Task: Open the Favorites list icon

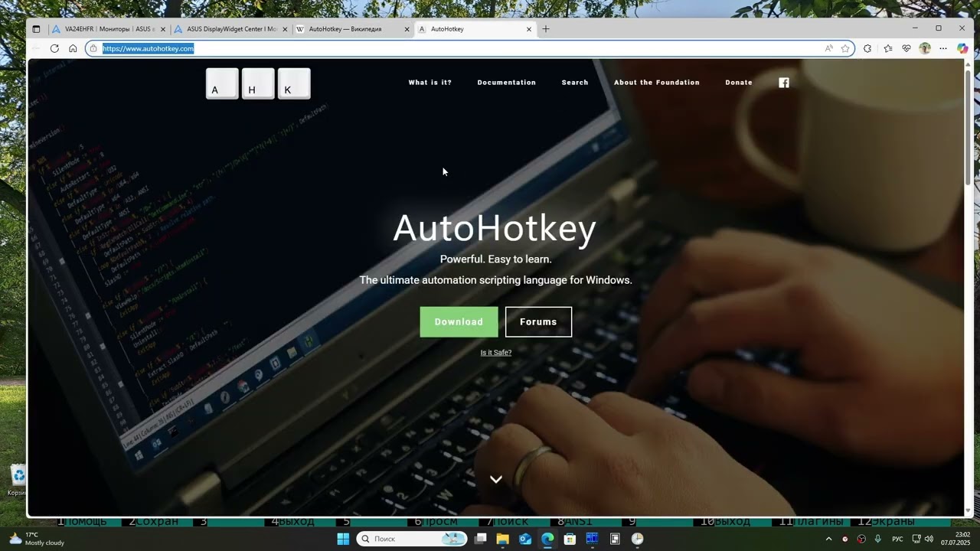Action: (887, 48)
